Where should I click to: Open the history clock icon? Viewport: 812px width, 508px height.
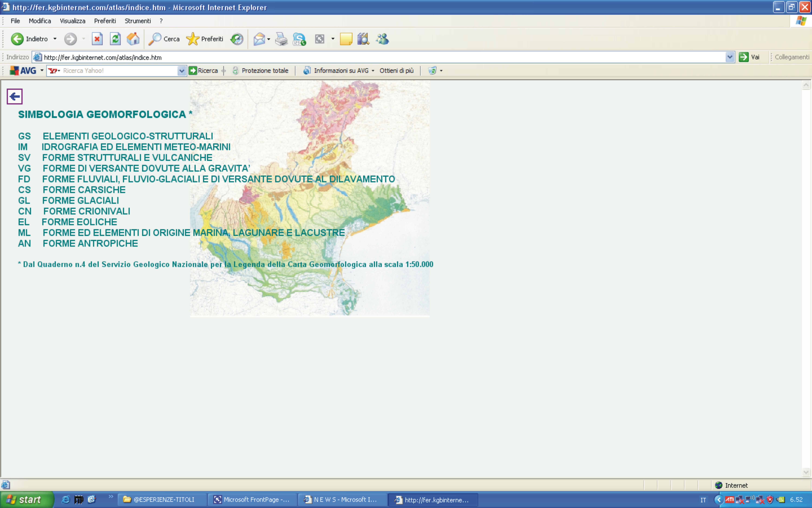click(x=237, y=39)
